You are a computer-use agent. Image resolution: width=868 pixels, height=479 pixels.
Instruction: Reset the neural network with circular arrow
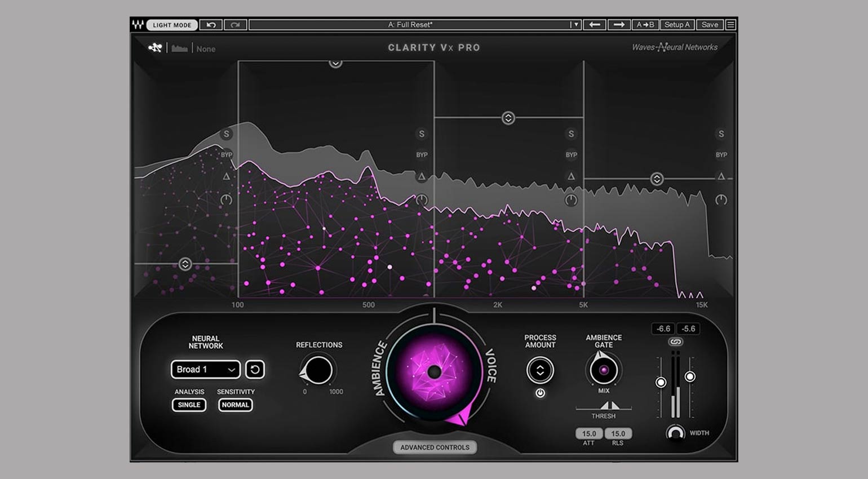click(x=255, y=370)
